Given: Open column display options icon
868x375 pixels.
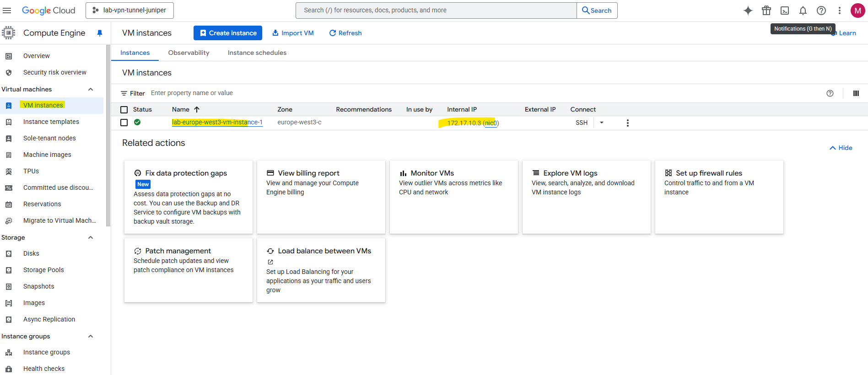Looking at the screenshot, I should 856,93.
